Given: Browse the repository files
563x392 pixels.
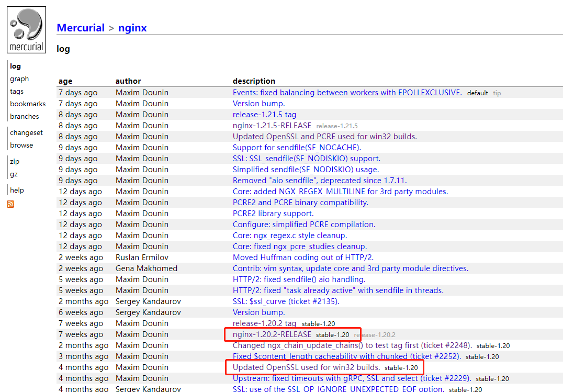Looking at the screenshot, I should click(x=21, y=145).
